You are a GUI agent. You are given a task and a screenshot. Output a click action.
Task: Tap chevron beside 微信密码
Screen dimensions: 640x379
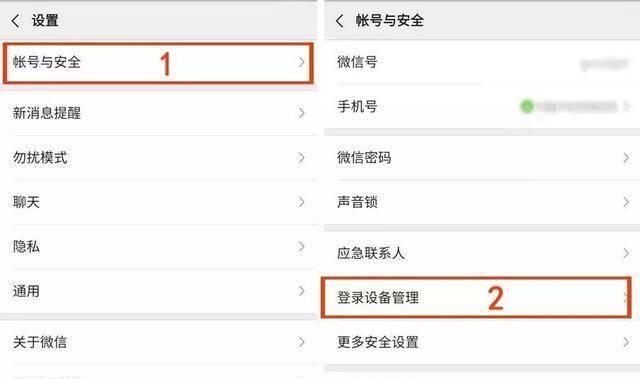(626, 157)
